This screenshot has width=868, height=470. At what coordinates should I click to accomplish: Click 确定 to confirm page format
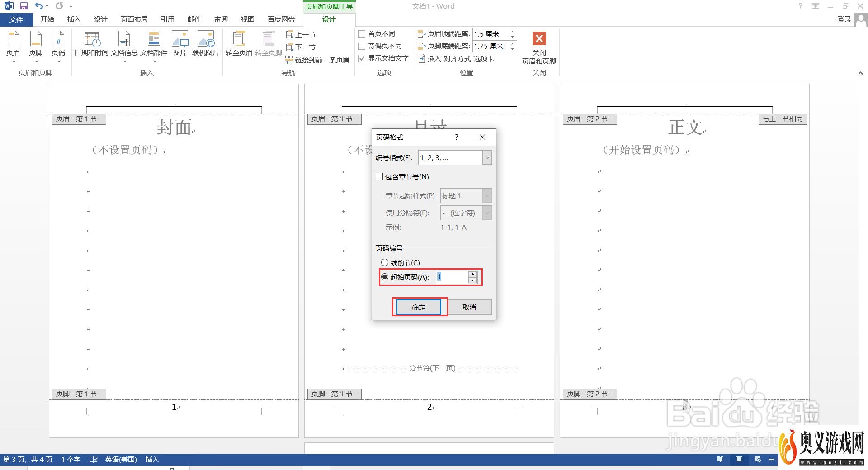(x=419, y=307)
